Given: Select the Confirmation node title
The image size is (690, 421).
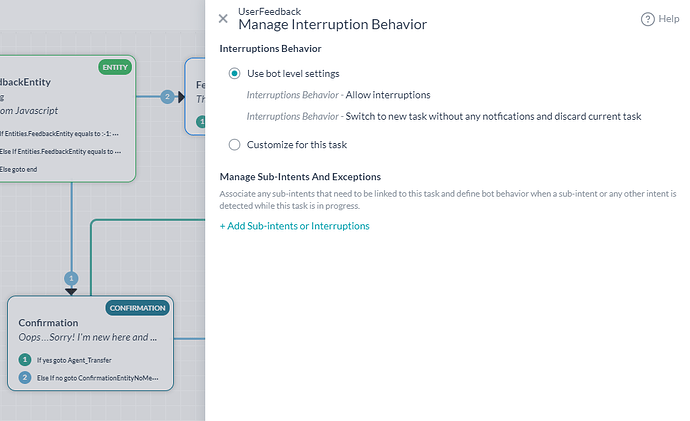Looking at the screenshot, I should (48, 323).
